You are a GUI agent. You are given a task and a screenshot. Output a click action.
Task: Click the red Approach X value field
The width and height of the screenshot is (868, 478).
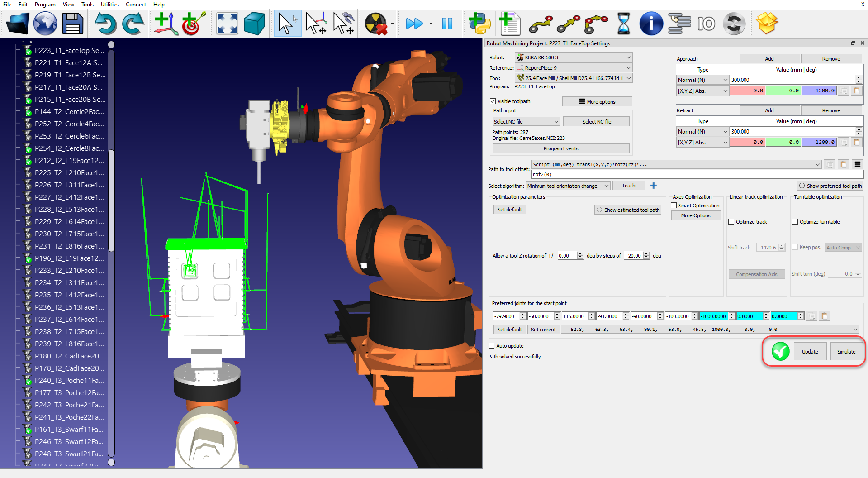tap(747, 91)
